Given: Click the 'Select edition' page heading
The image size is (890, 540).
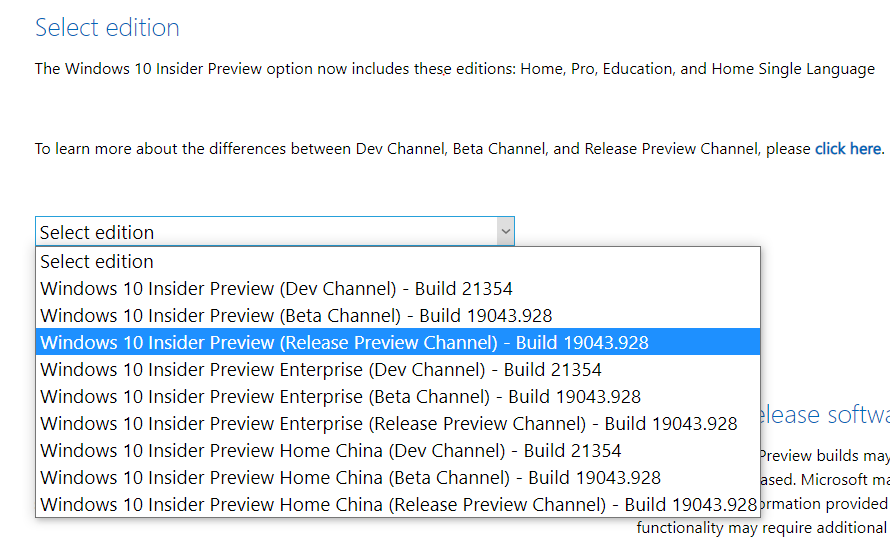Looking at the screenshot, I should (x=107, y=28).
